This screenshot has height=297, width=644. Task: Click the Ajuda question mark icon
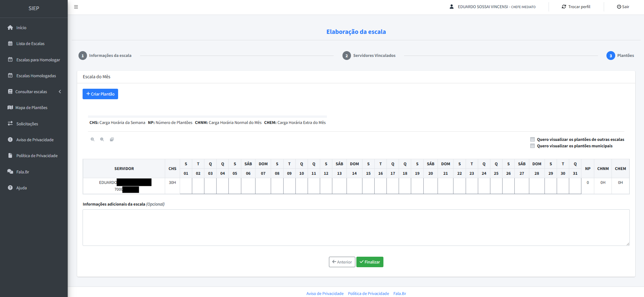(x=10, y=188)
